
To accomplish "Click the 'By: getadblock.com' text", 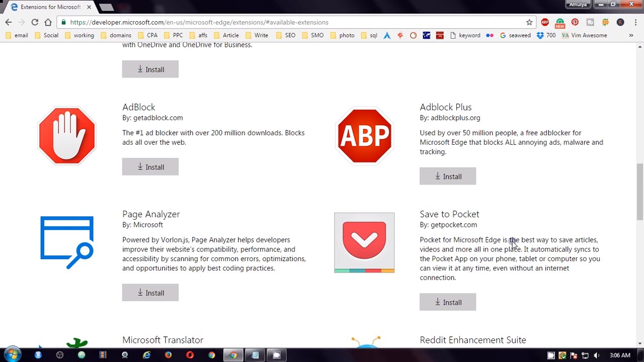I will [152, 118].
